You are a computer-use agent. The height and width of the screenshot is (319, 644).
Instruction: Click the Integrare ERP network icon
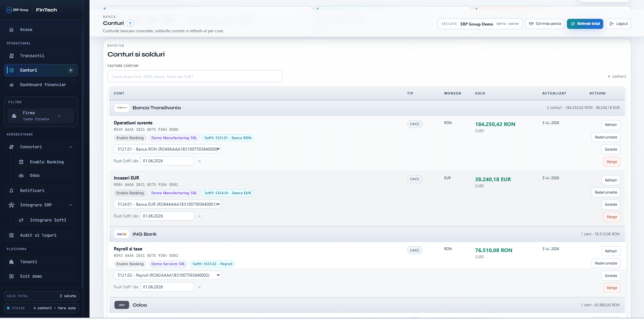click(x=11, y=205)
